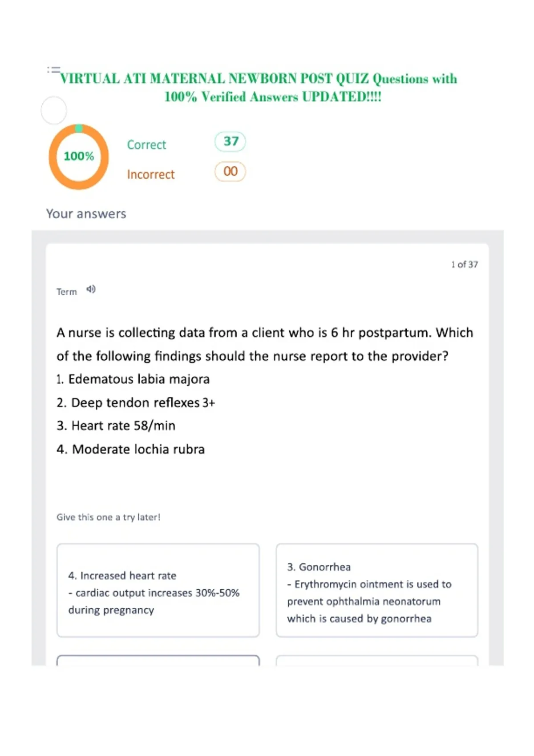Screen dimensions: 534x756
Task: Select the partially visible bottom-left answer card
Action: point(158,660)
